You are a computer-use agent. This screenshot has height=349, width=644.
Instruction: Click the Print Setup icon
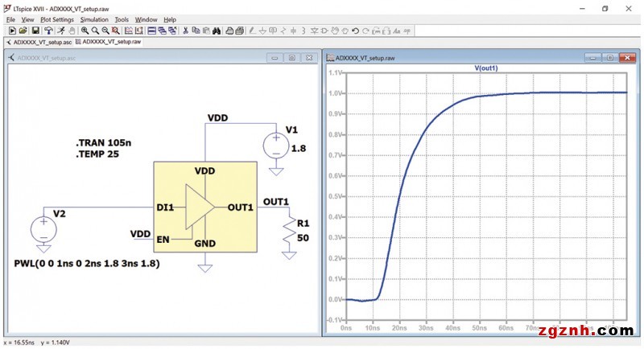pos(229,31)
